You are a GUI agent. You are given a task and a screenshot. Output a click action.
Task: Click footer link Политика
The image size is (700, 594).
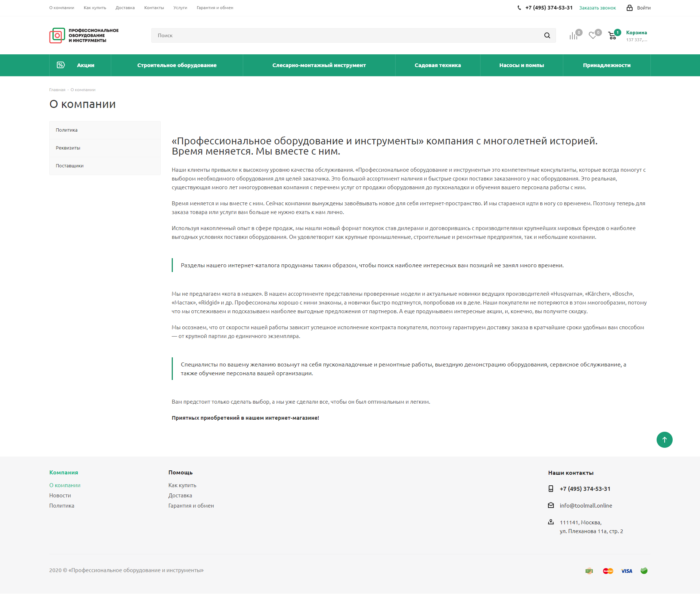pyautogui.click(x=62, y=505)
